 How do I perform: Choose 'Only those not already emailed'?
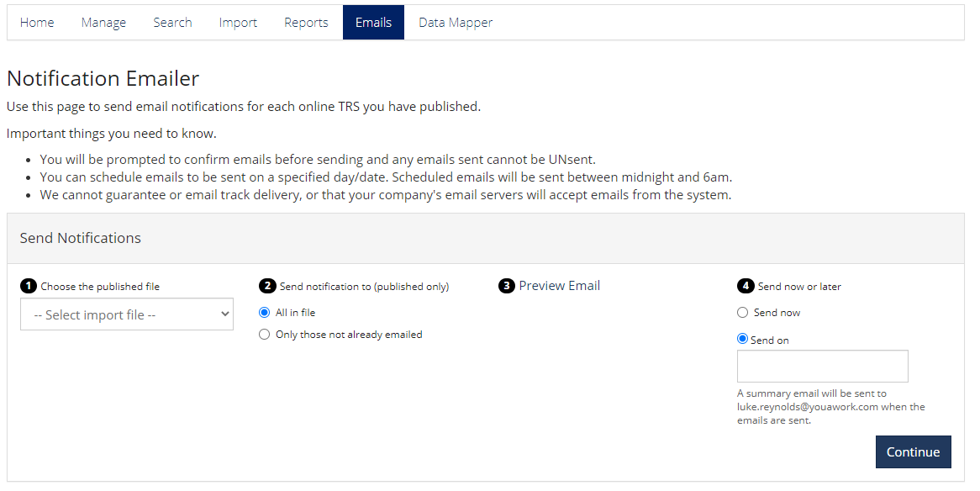[265, 335]
